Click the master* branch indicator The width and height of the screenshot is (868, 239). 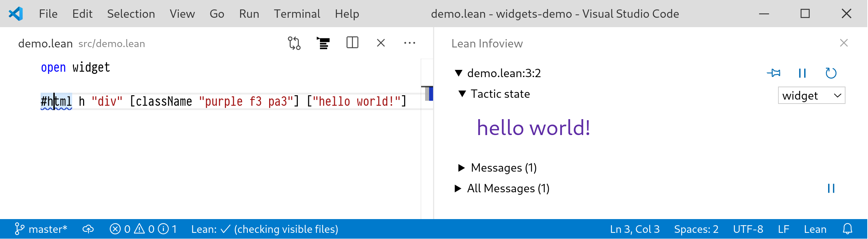pos(41,229)
